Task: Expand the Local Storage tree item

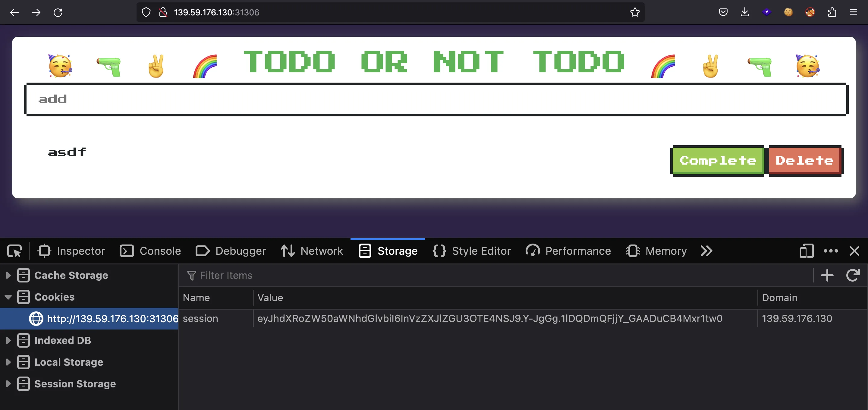Action: (x=8, y=362)
